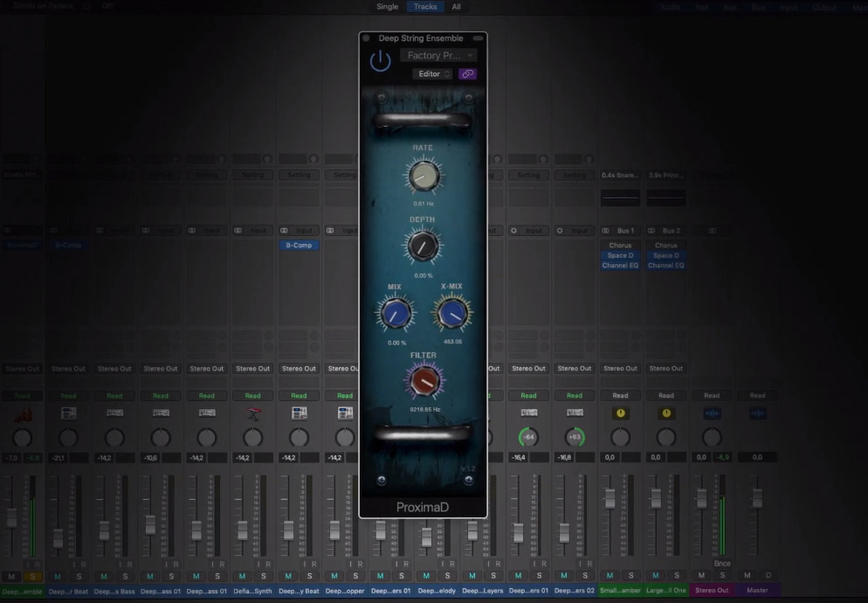Screen dimensions: 868x603
Task: Open the Space D plugin on Bus 1
Action: [620, 255]
